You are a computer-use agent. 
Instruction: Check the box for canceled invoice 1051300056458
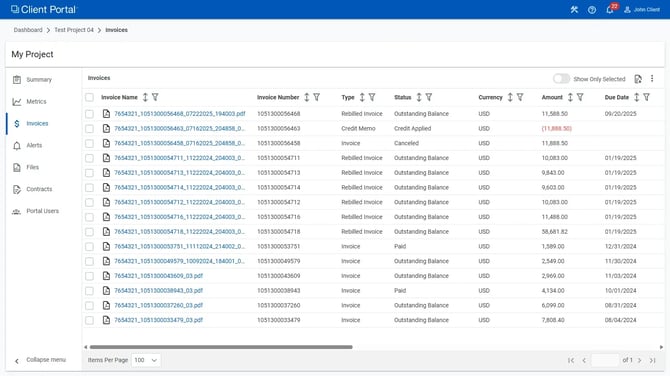(89, 144)
